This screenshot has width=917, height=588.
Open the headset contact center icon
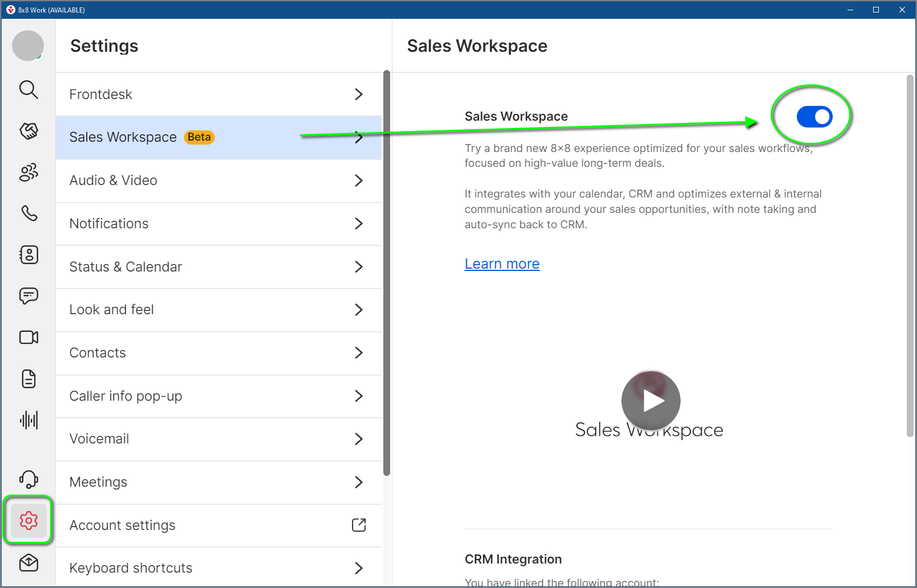click(28, 479)
